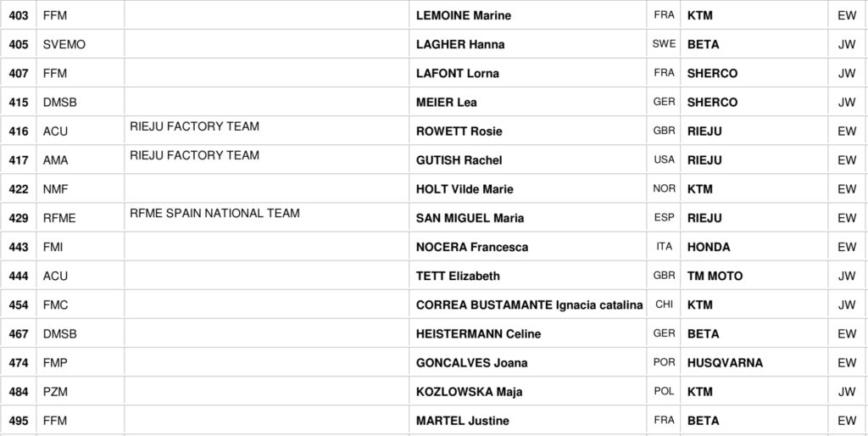Viewport: 868px width, 436px height.
Task: Click LAFONT Lorna rider name
Action: pos(457,73)
